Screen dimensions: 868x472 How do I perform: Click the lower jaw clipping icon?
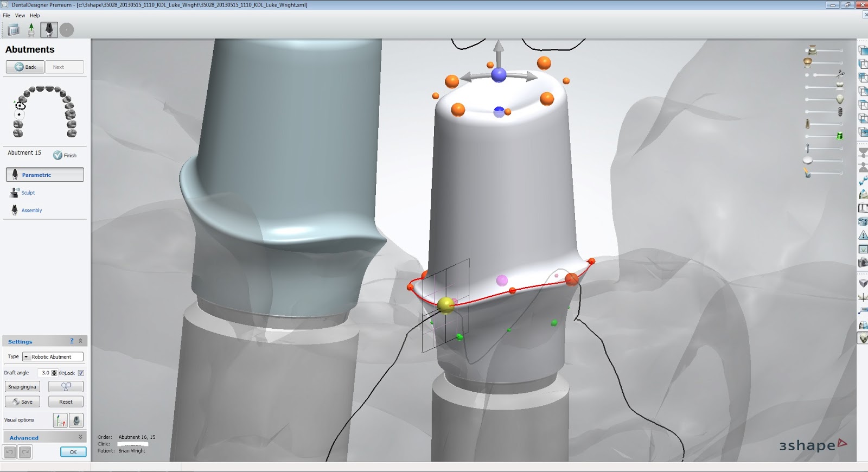click(863, 167)
